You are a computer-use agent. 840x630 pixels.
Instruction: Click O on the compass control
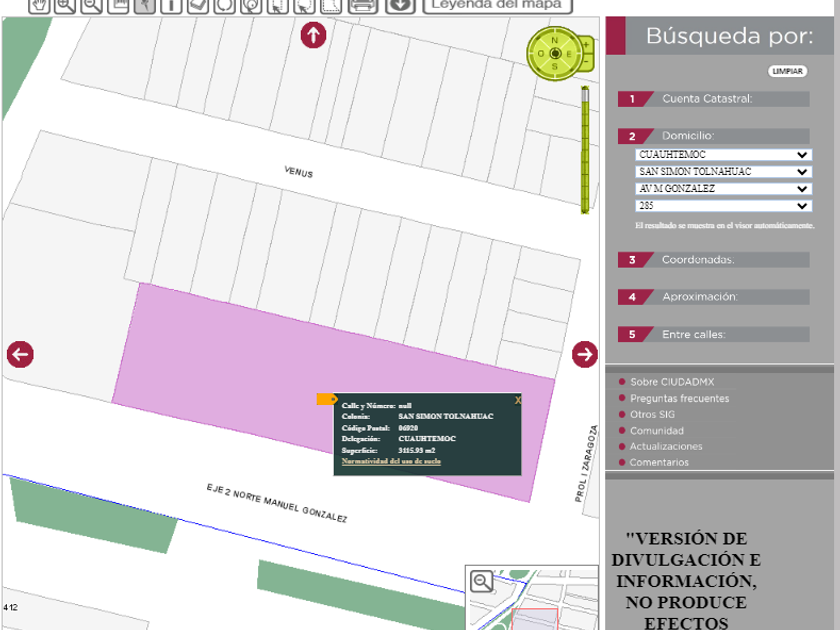541,54
